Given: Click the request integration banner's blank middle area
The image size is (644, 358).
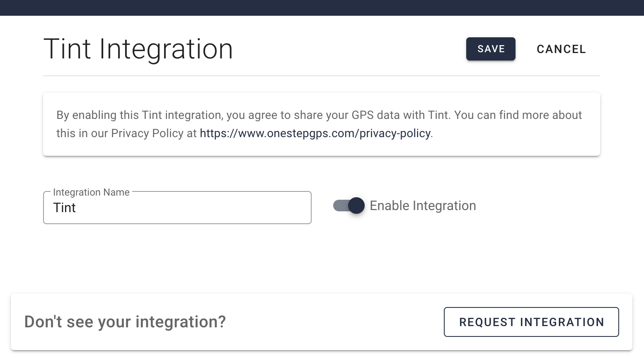Looking at the screenshot, I should click(332, 322).
